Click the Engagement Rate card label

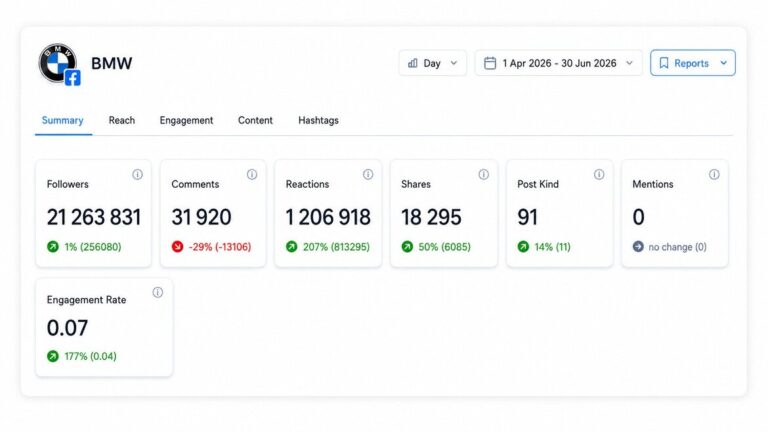click(86, 300)
